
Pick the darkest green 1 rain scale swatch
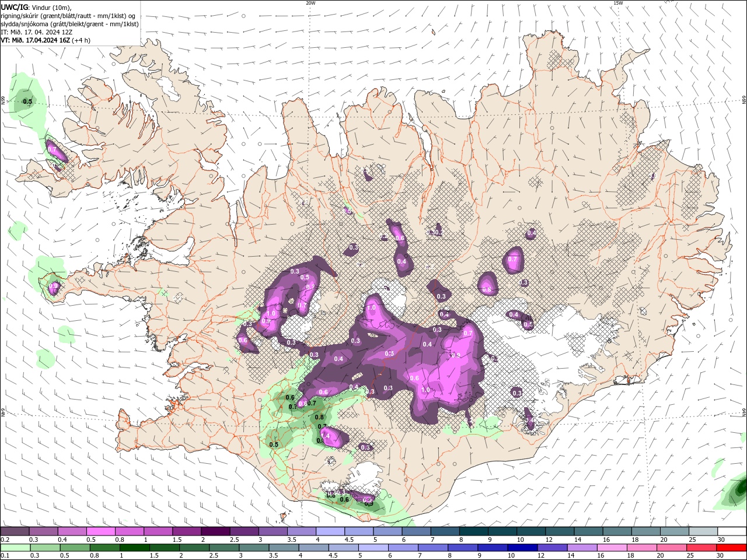pos(134,548)
